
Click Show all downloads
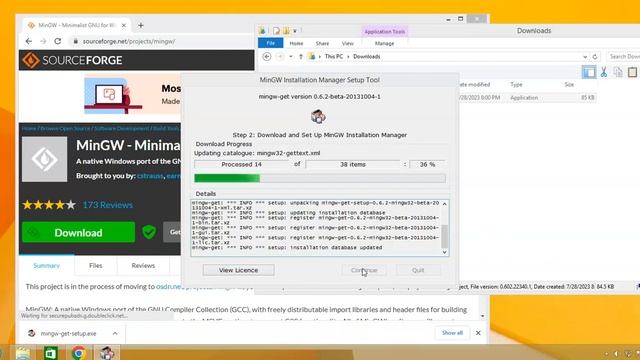pos(452,333)
